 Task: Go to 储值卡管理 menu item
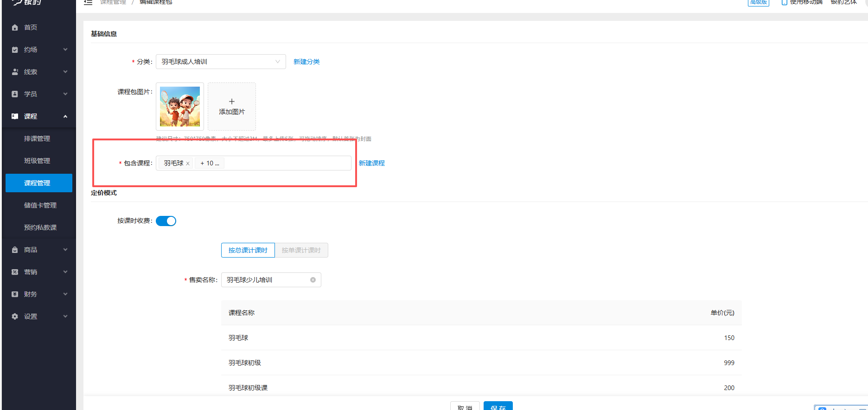(40, 205)
